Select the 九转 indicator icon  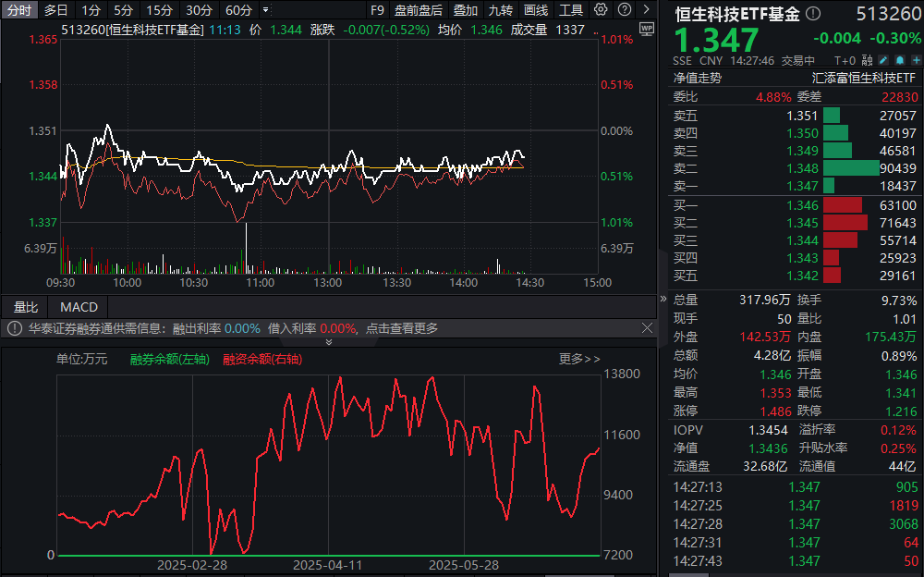tap(501, 10)
